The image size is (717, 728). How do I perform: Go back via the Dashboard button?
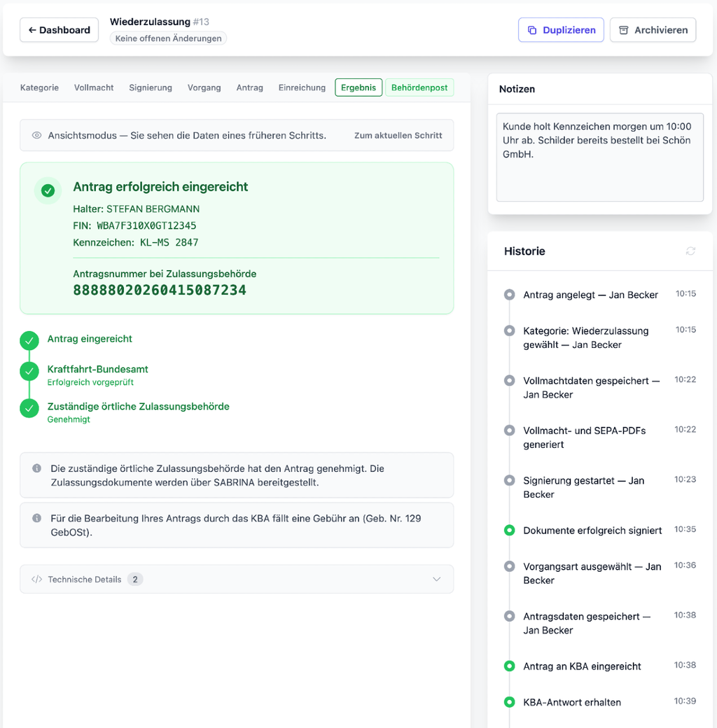59,29
